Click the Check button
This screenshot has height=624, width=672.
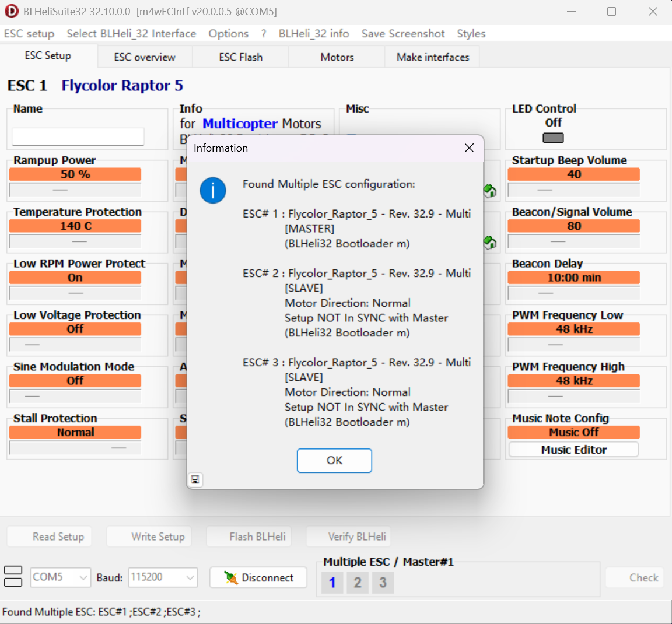pyautogui.click(x=635, y=578)
